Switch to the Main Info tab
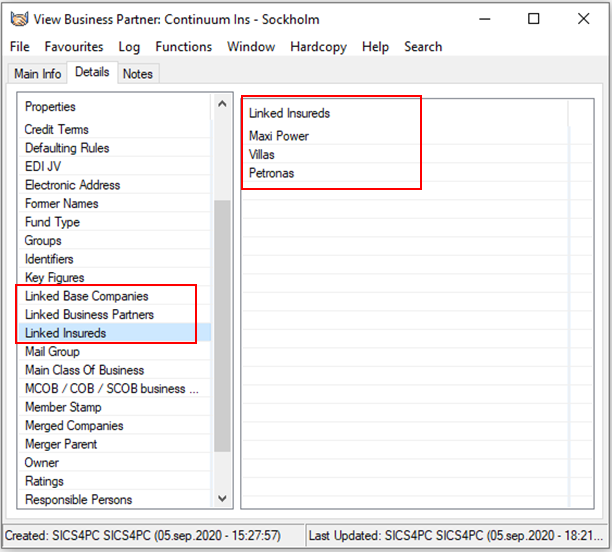The width and height of the screenshot is (612, 552). [x=37, y=74]
